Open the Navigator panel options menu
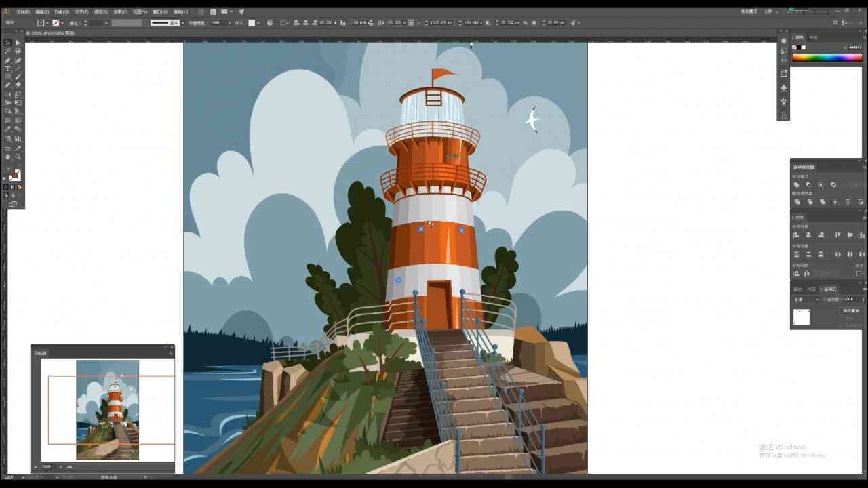 (172, 353)
